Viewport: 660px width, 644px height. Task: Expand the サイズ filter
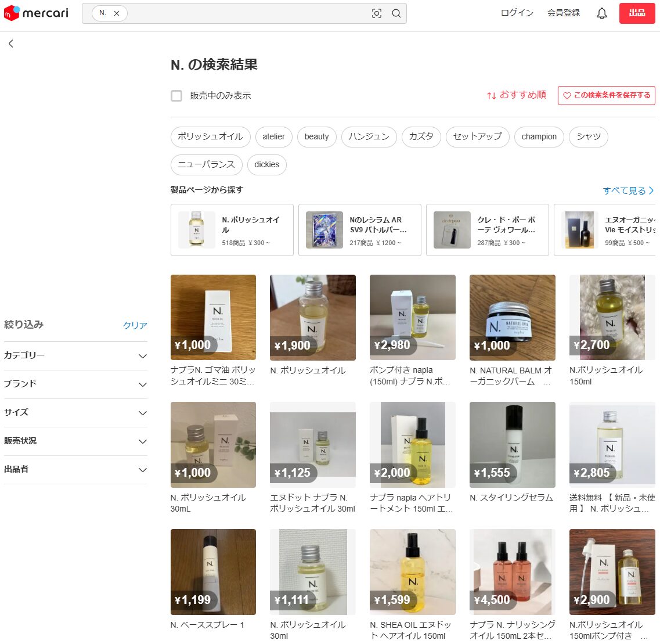click(x=76, y=413)
